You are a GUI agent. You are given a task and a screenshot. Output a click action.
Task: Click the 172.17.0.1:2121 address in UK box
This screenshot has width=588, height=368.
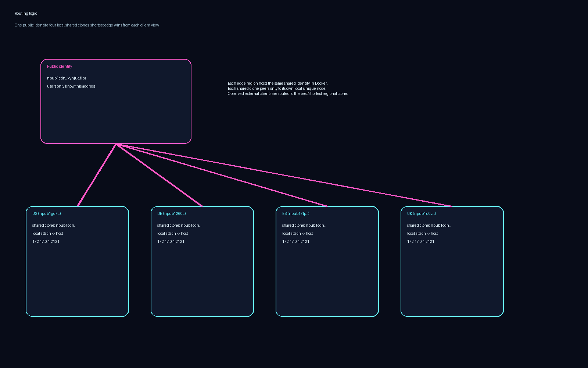coord(420,241)
